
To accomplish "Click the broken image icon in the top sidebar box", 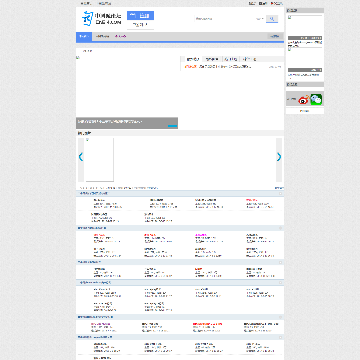I will click(x=290, y=18).
